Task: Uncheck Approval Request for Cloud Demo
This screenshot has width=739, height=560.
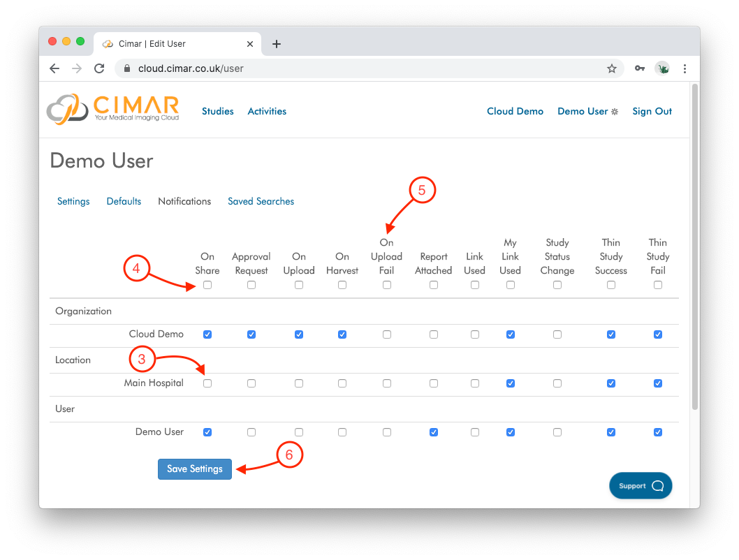Action: pyautogui.click(x=251, y=334)
